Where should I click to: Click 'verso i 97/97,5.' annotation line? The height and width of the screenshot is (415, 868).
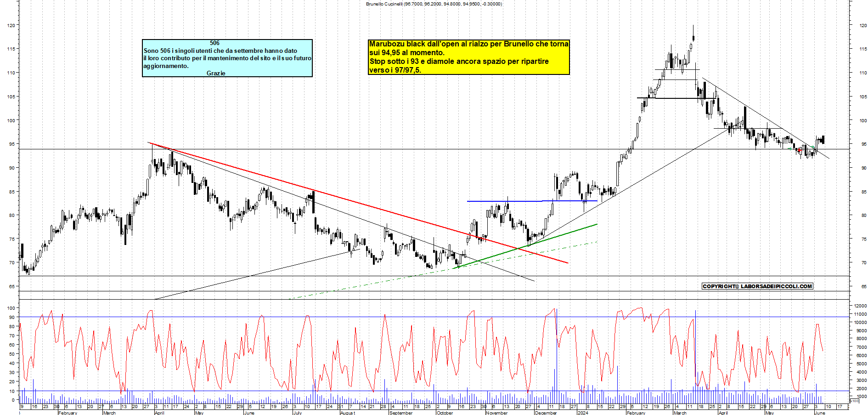coord(395,70)
